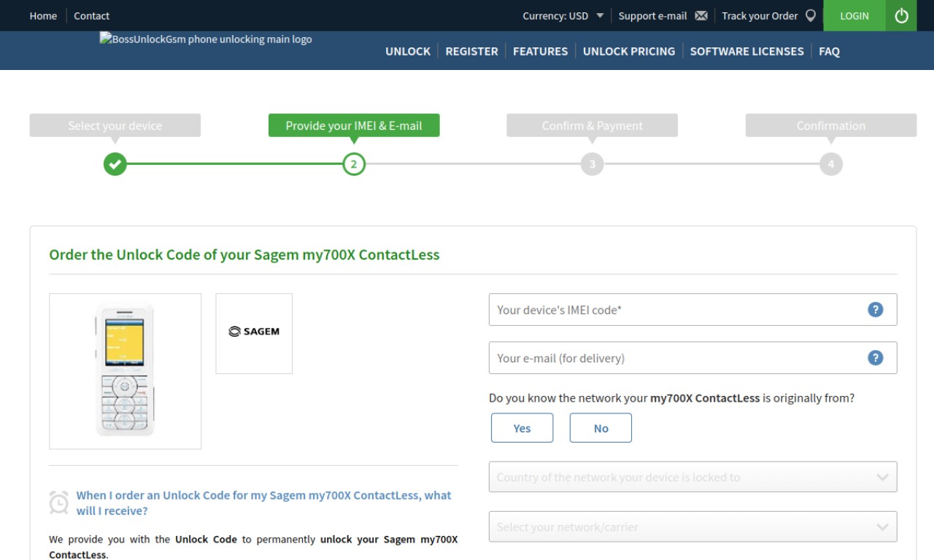Click the power icon next to Login

tap(901, 15)
